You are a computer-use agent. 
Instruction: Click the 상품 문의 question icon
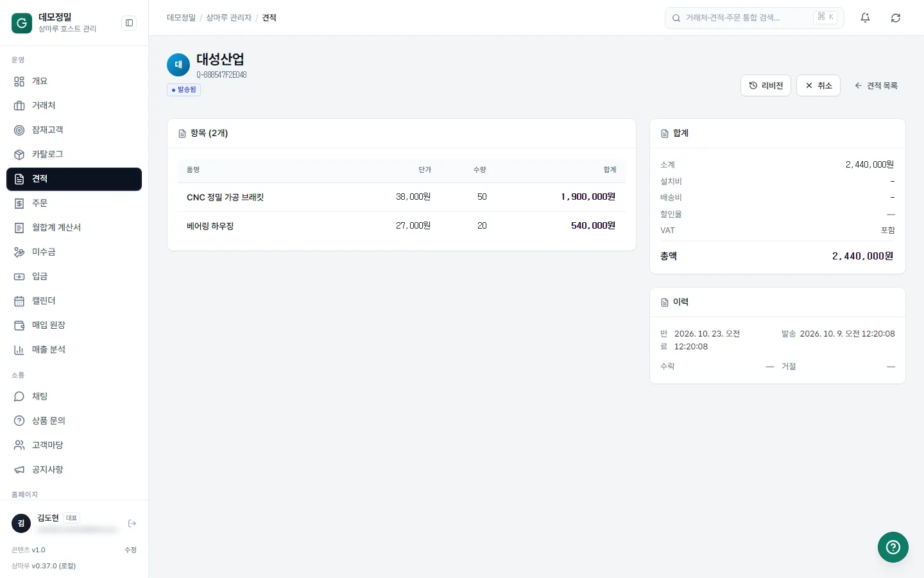[19, 421]
